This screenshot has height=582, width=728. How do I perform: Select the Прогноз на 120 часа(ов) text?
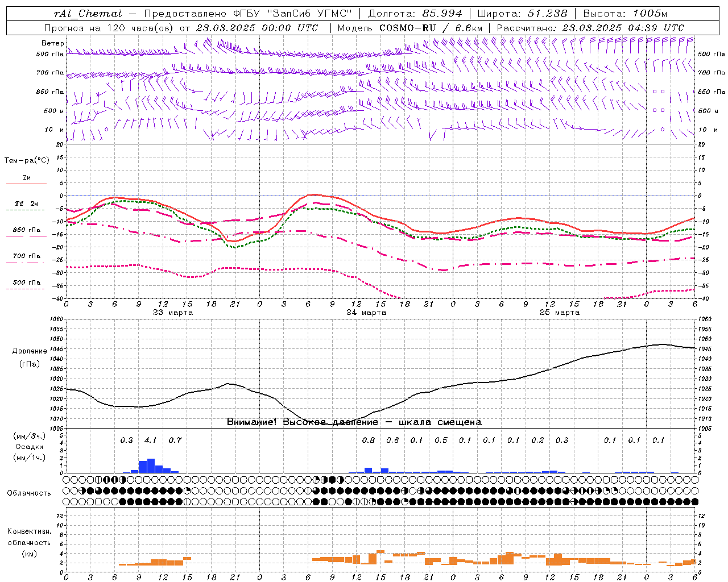109,28
